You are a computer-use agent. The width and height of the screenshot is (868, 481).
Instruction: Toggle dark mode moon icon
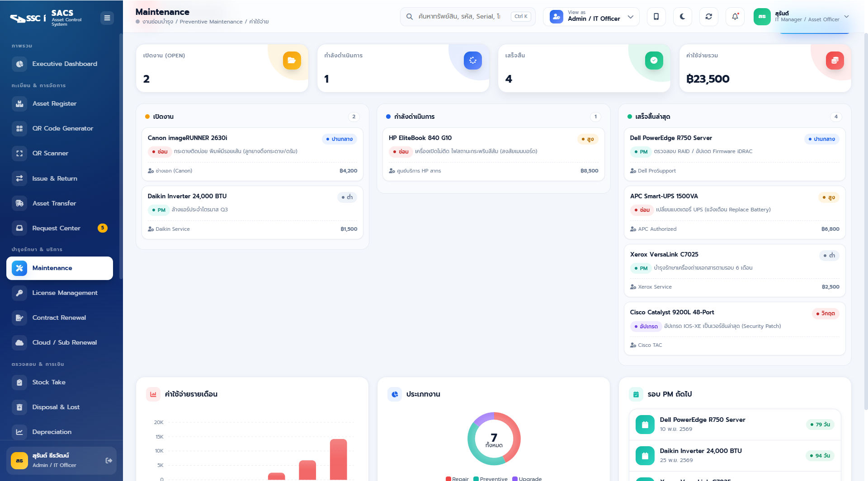[682, 17]
